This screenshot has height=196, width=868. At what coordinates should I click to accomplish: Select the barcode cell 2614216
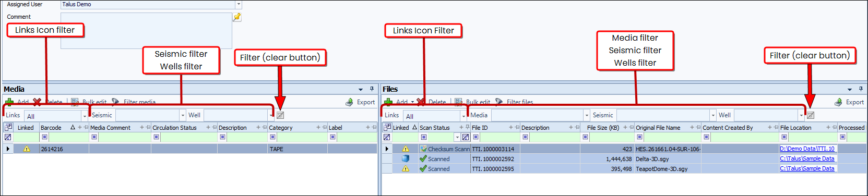pos(64,149)
